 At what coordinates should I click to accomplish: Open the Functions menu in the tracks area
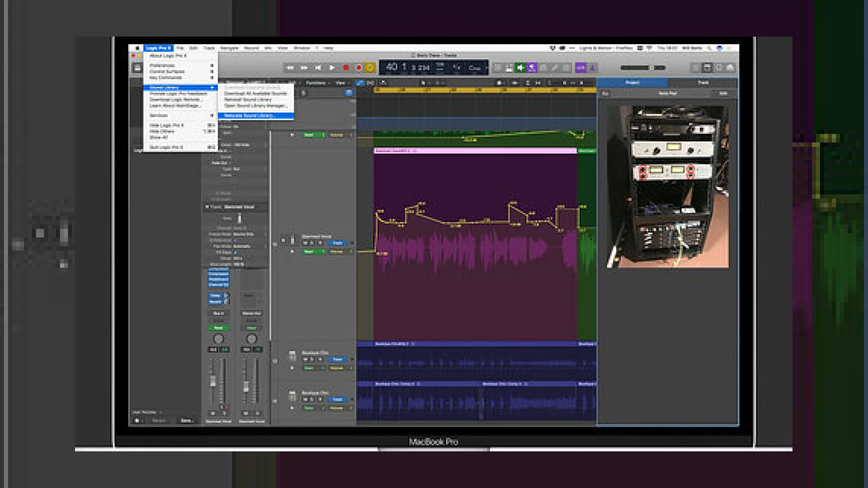[x=317, y=83]
